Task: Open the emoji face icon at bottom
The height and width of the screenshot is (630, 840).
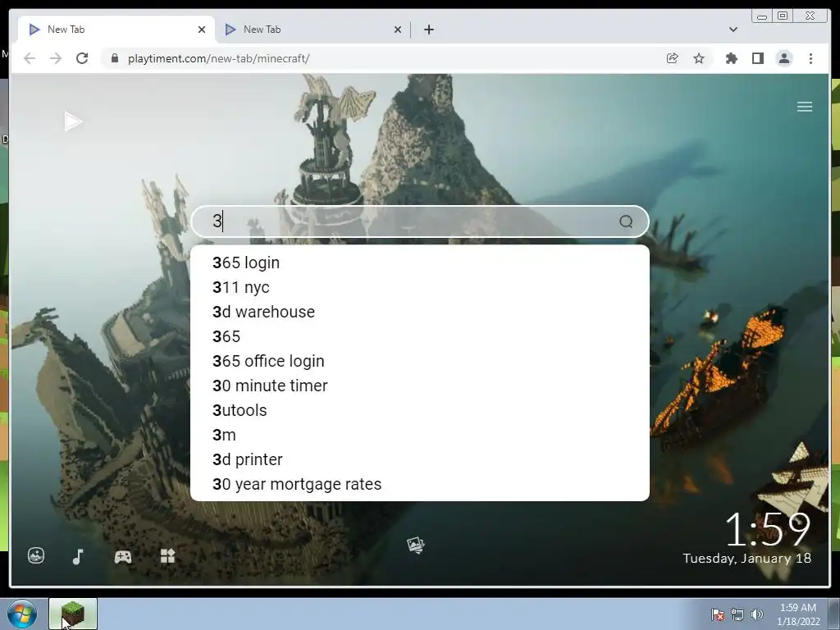Action: [x=36, y=555]
